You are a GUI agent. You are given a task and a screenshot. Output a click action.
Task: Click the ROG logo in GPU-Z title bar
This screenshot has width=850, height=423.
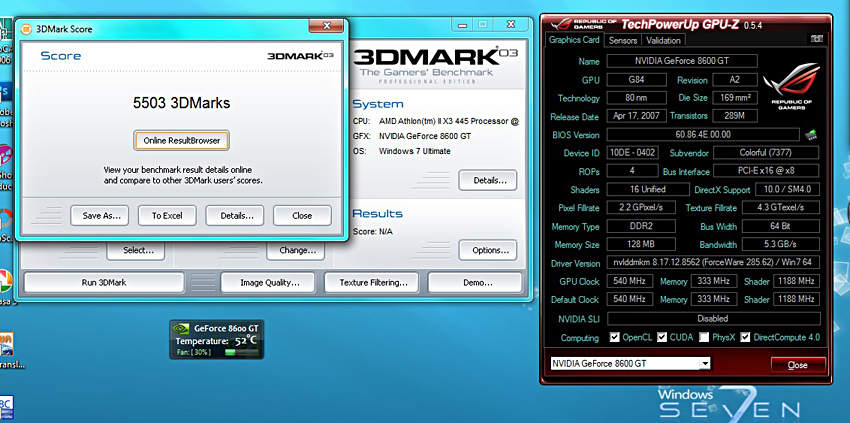(x=563, y=24)
